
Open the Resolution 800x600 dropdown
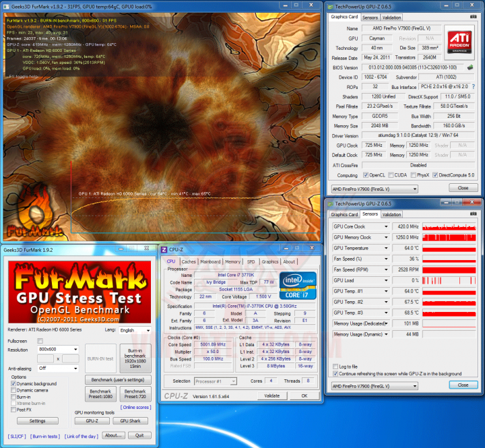point(58,349)
